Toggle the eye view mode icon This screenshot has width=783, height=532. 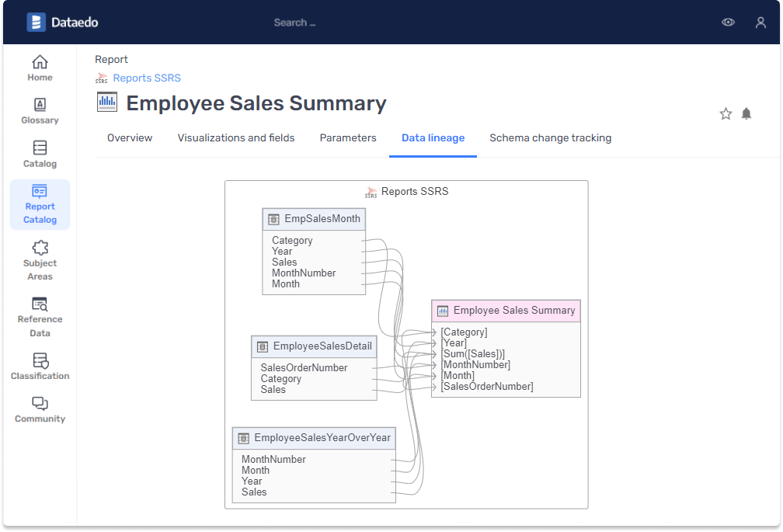pos(728,23)
